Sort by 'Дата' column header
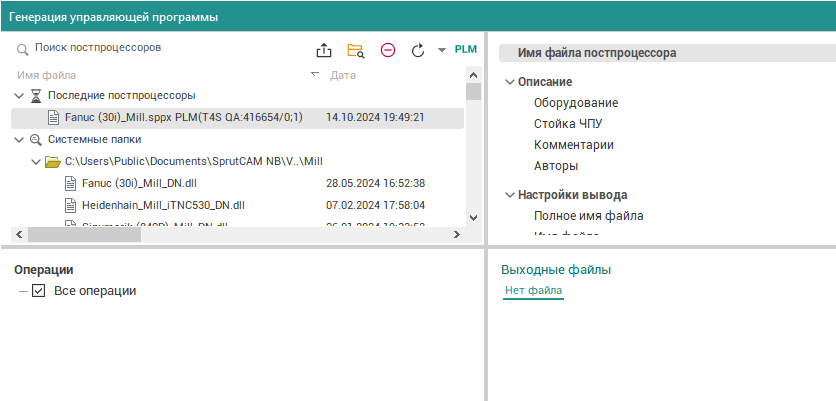 (x=343, y=75)
